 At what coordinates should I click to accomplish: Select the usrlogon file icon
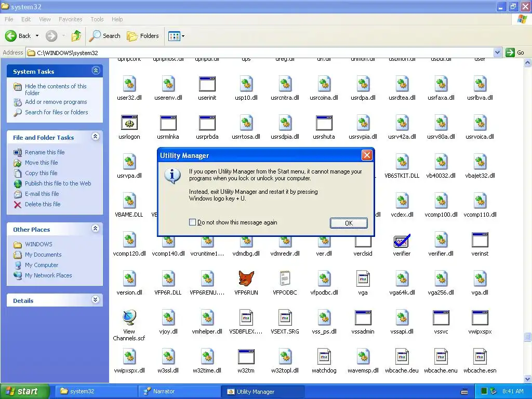tap(129, 123)
